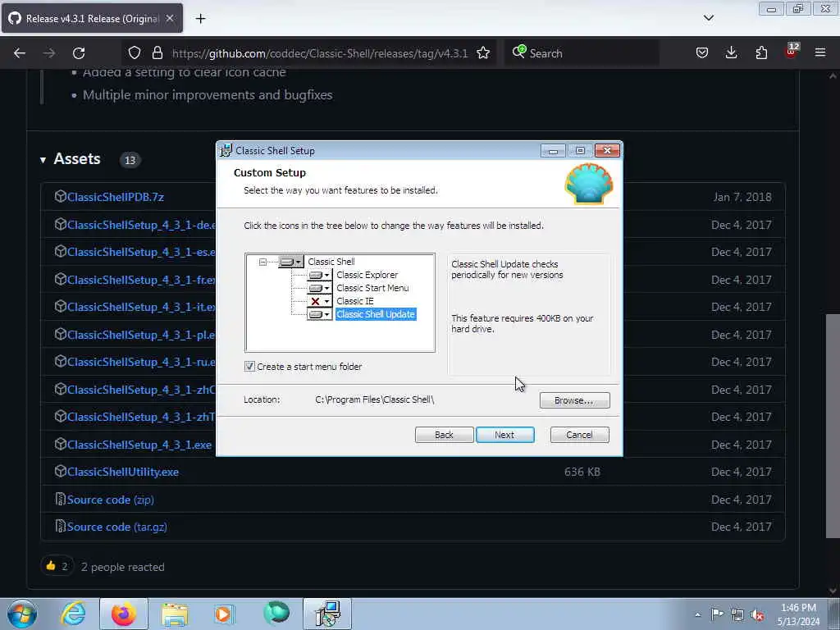The image size is (840, 630).
Task: Open ClassicShellSetup_4_3_1-ru download link
Action: pyautogui.click(x=141, y=362)
